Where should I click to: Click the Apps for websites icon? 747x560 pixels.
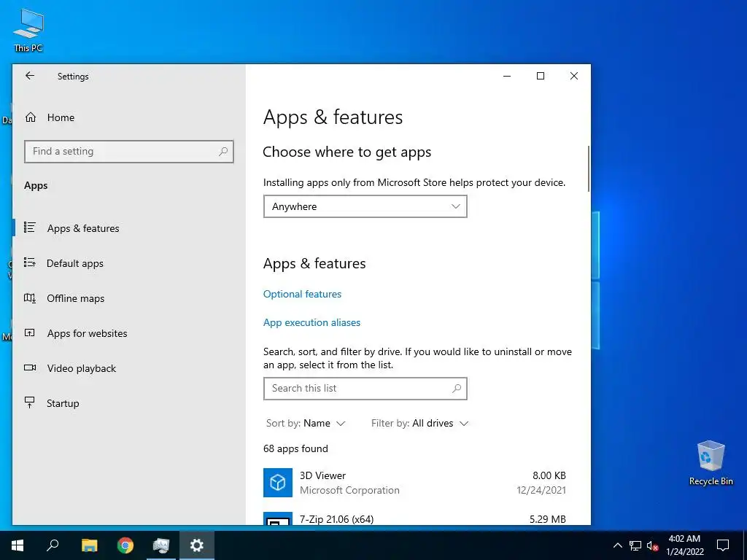(x=30, y=332)
